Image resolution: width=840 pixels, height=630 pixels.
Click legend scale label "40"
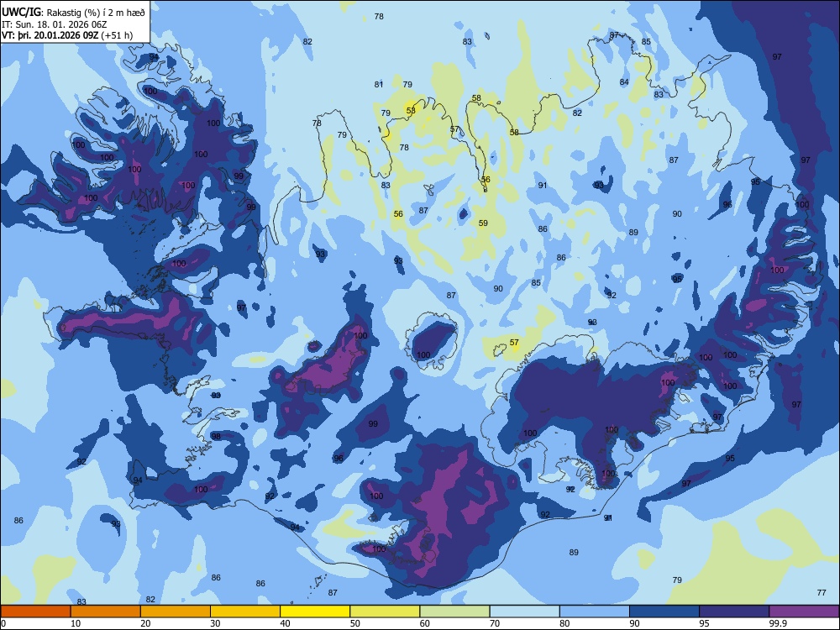pyautogui.click(x=285, y=623)
